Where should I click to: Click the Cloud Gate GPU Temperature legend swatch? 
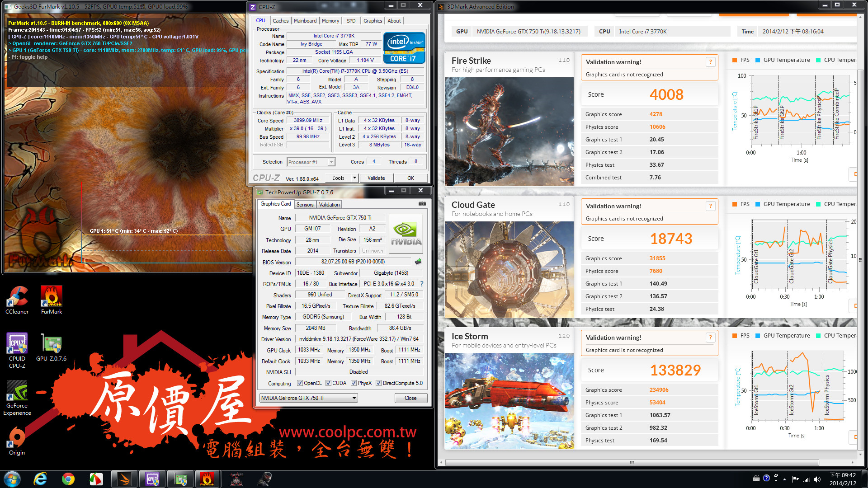point(758,204)
